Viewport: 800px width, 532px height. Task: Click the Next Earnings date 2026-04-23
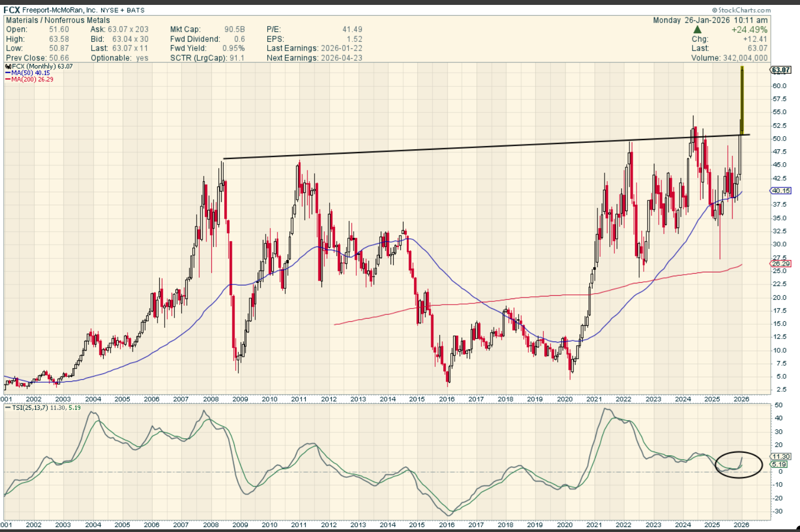341,58
